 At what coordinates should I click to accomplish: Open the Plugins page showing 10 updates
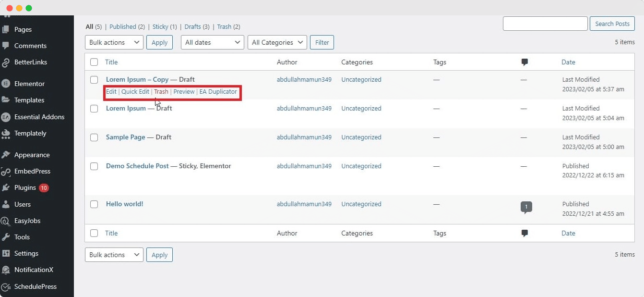(25, 187)
